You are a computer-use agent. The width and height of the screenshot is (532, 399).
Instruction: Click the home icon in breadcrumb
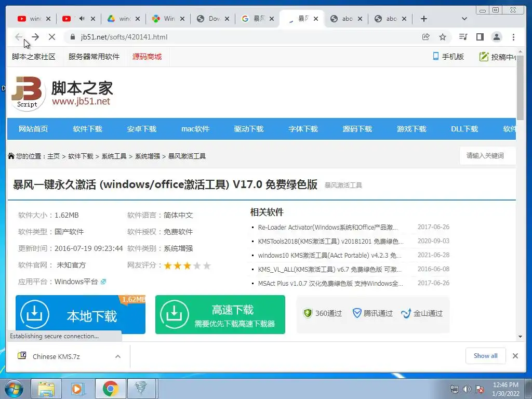pyautogui.click(x=11, y=156)
